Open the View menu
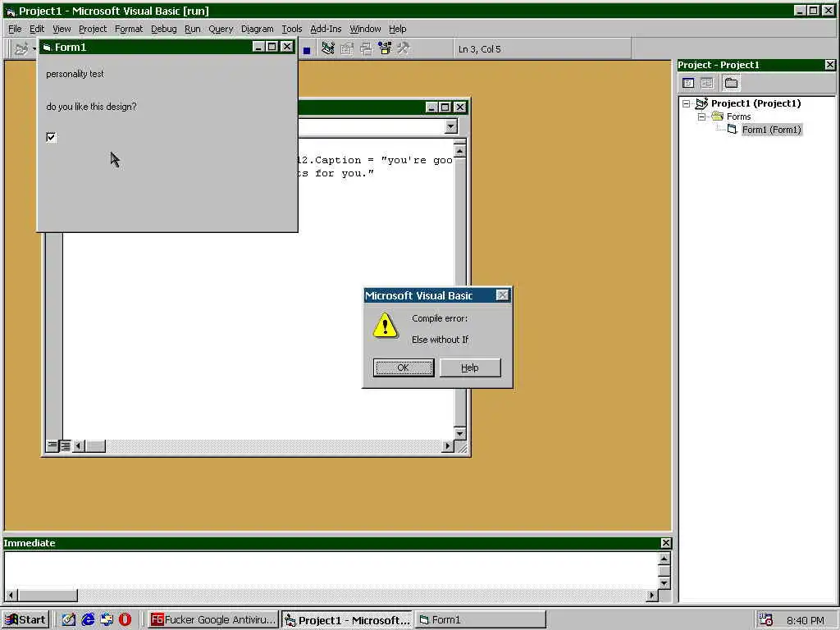This screenshot has width=840, height=630. 62,29
